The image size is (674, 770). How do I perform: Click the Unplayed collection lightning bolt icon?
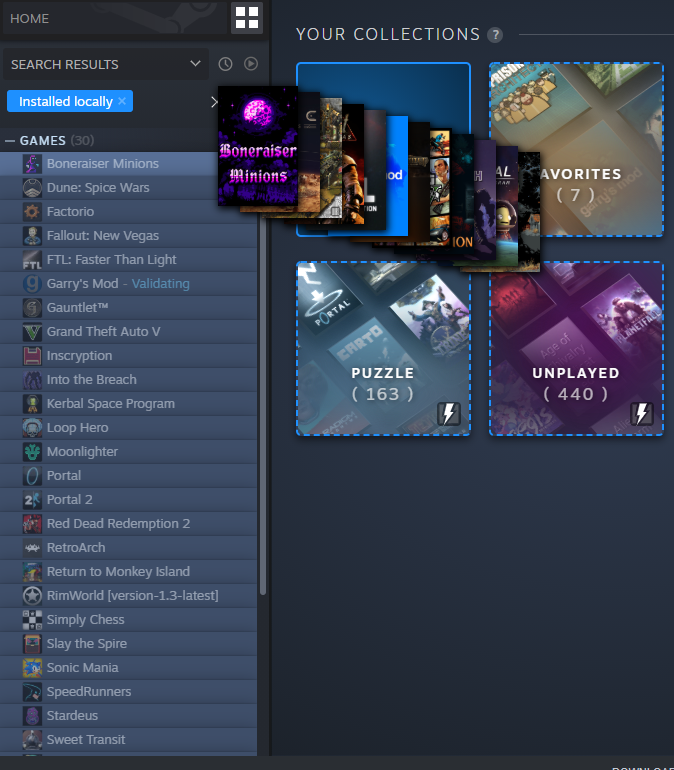(642, 414)
